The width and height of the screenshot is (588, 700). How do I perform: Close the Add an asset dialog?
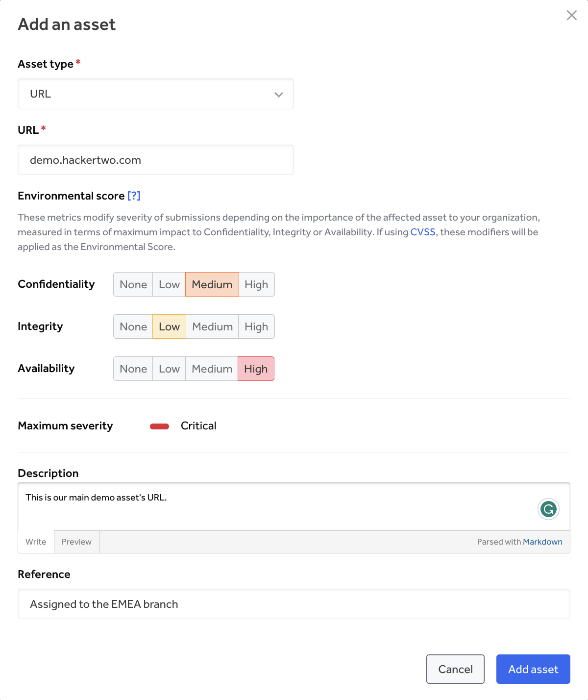pos(571,15)
